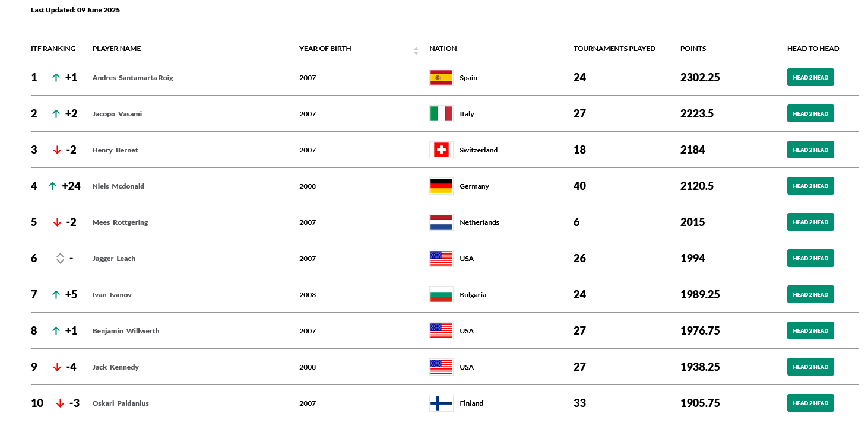868x426 pixels.
Task: Open Mees Rottgering player profile
Action: pyautogui.click(x=120, y=222)
